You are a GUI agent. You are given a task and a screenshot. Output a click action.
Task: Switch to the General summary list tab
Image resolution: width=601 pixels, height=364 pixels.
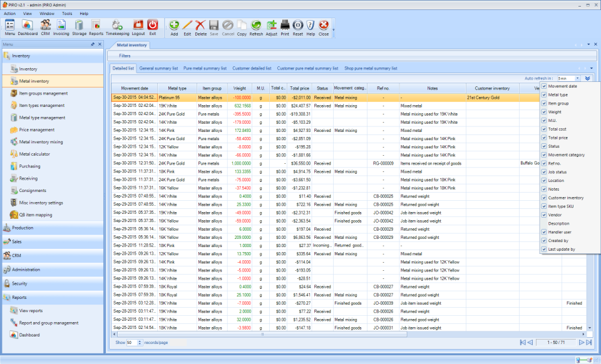click(x=158, y=68)
